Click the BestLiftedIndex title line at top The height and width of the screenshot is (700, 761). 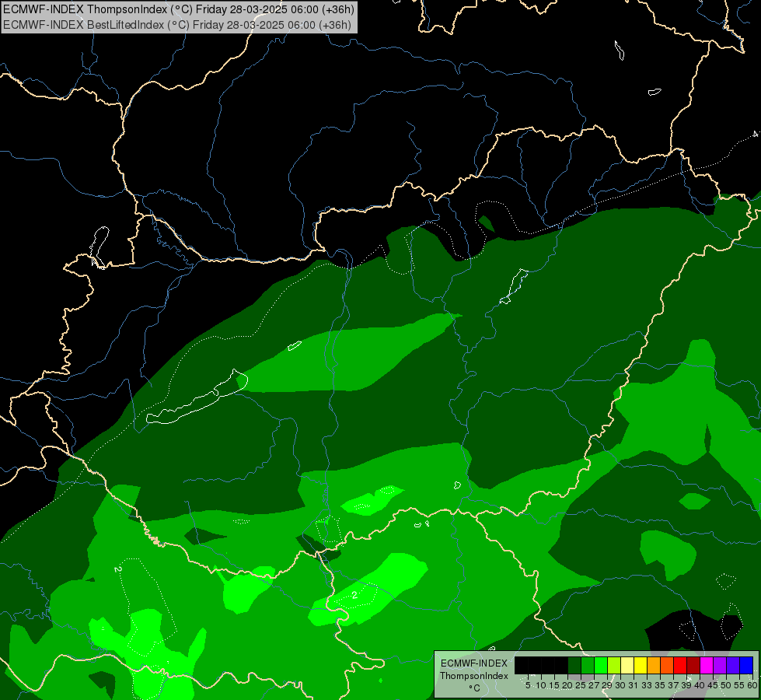(x=176, y=24)
